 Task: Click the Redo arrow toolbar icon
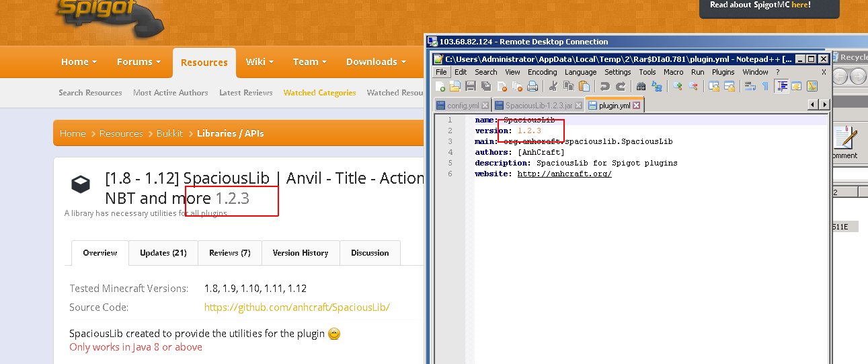tap(620, 86)
